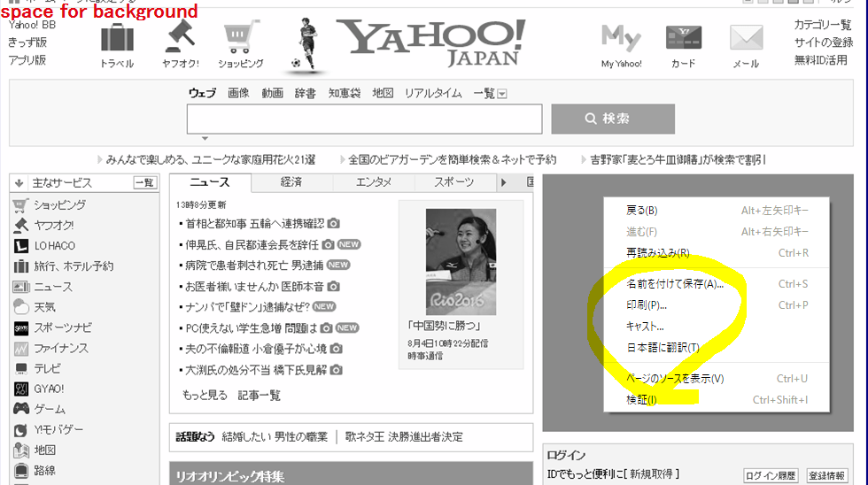Image resolution: width=868 pixels, height=485 pixels.
Task: Click the テレビ sidebar icon
Action: (21, 369)
